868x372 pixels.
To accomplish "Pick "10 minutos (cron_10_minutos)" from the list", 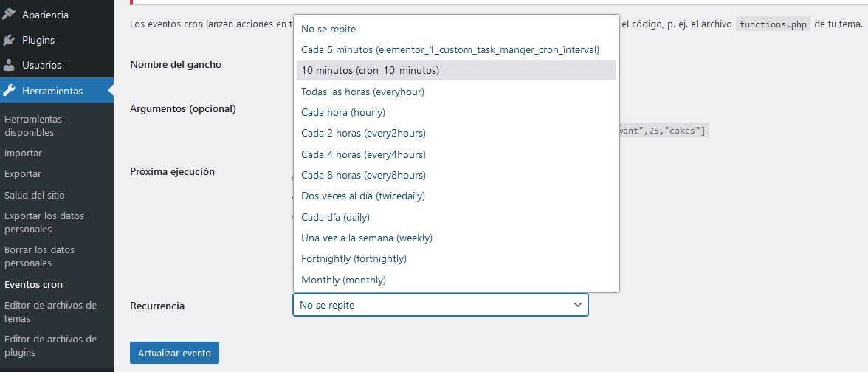I will (x=370, y=71).
